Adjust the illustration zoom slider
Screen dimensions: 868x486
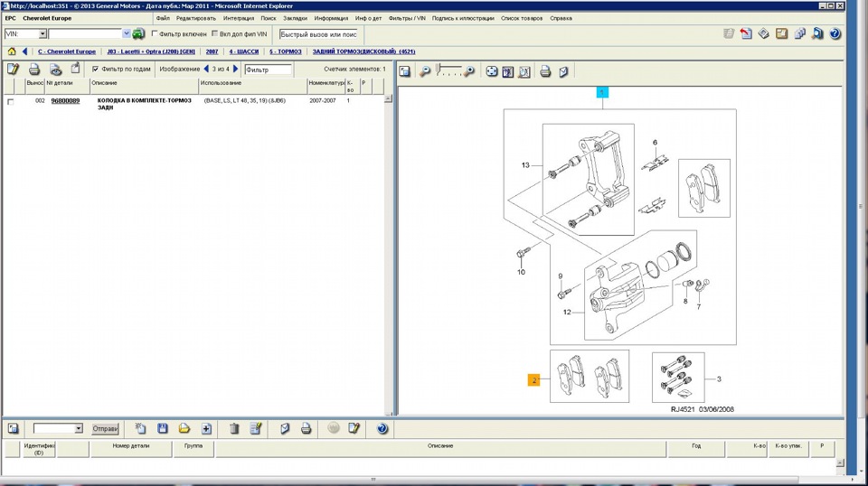tap(448, 70)
